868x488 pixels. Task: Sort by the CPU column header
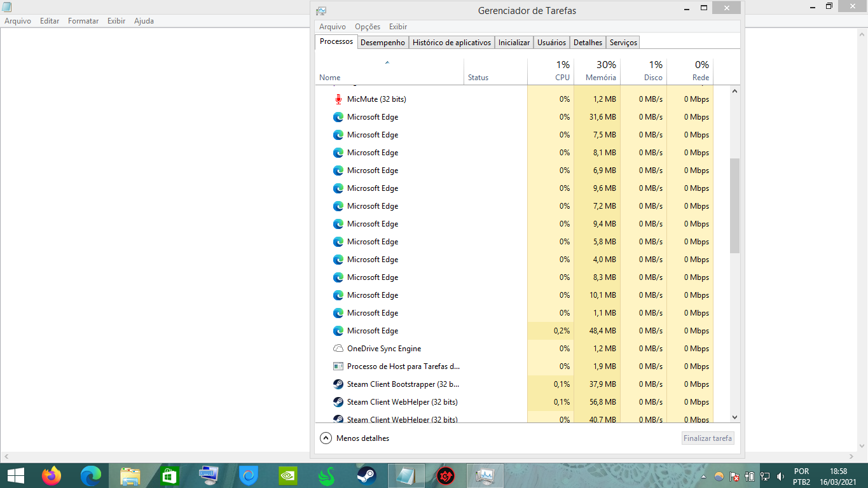[x=551, y=71]
